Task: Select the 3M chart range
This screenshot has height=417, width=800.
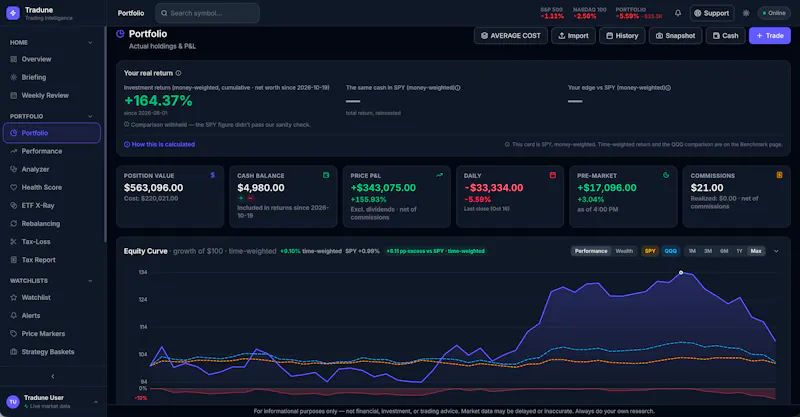Action: (x=708, y=251)
